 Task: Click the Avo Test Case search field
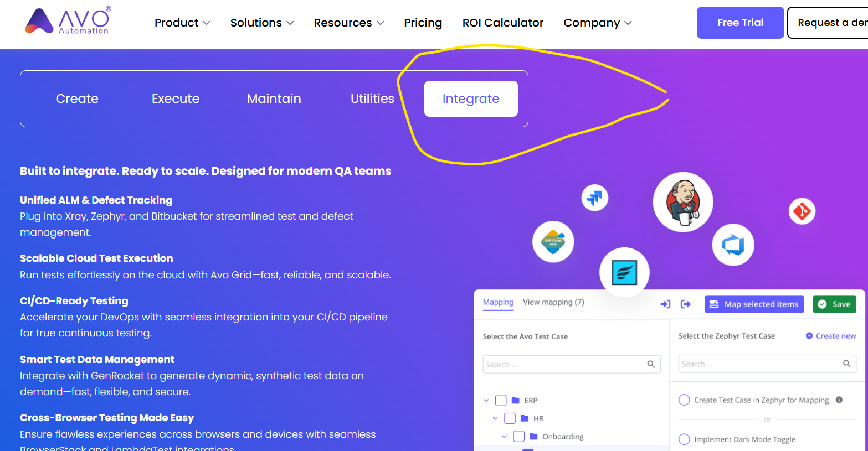pos(565,365)
